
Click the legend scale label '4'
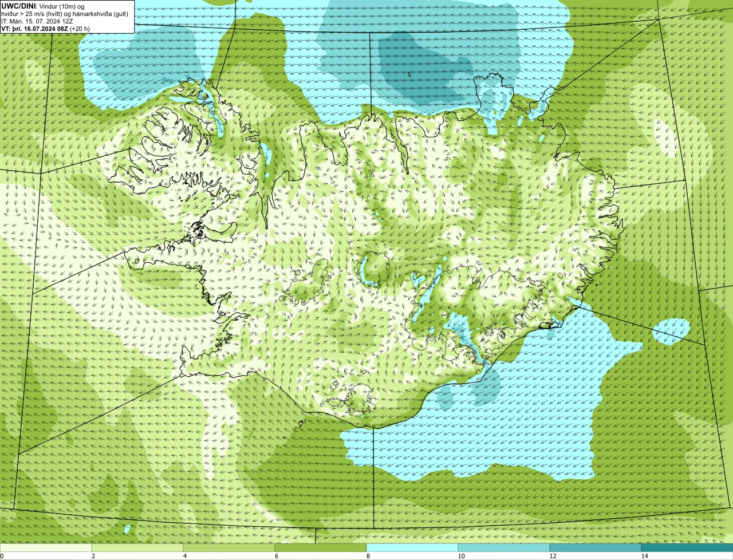tap(184, 555)
